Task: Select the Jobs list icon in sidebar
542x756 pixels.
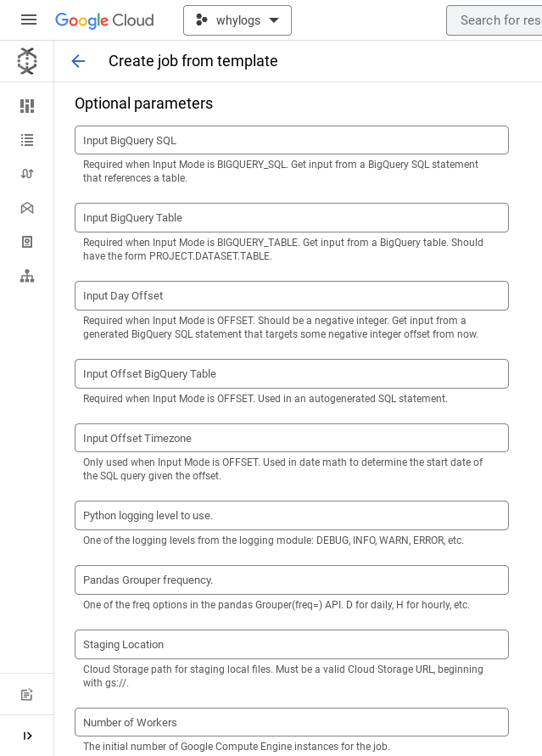Action: pyautogui.click(x=26, y=139)
